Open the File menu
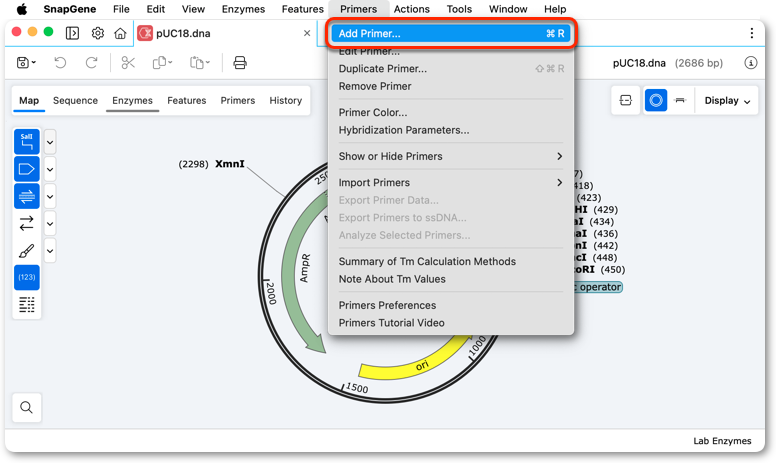Viewport: 776px width, 463px height. click(x=121, y=9)
